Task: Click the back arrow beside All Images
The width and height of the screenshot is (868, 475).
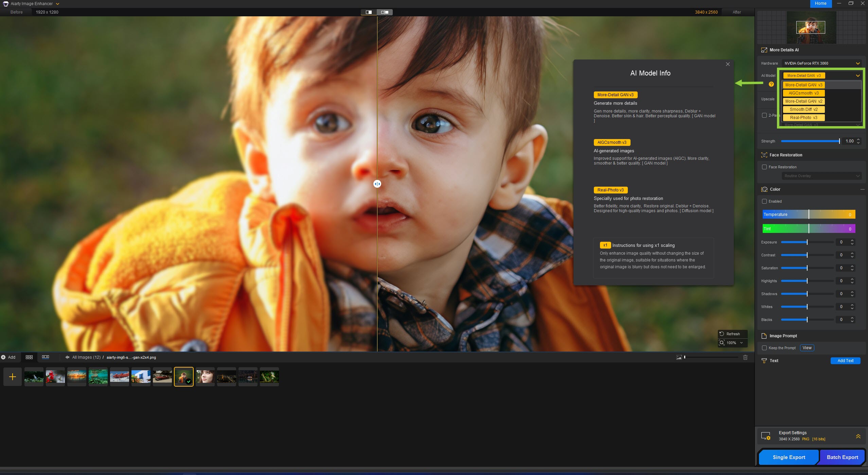Action: (67, 357)
